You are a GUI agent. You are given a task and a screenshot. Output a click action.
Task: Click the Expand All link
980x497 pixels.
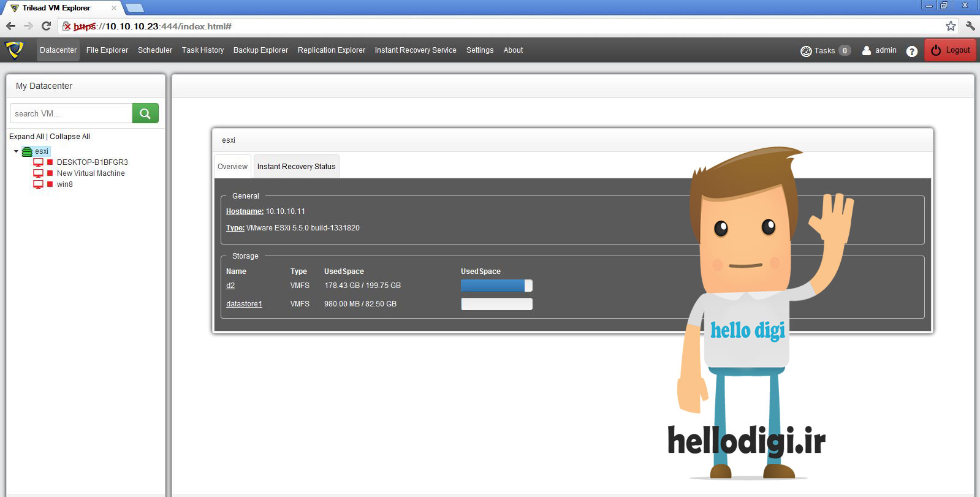pyautogui.click(x=26, y=137)
